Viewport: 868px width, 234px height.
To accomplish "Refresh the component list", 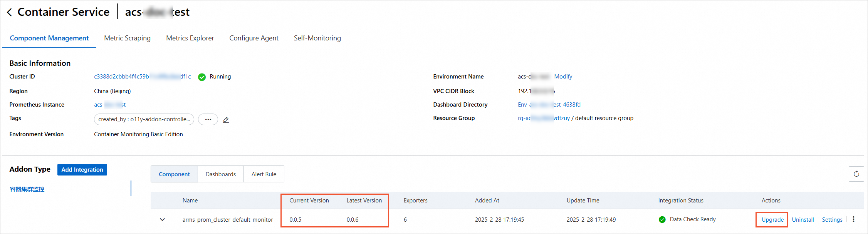I will point(856,174).
